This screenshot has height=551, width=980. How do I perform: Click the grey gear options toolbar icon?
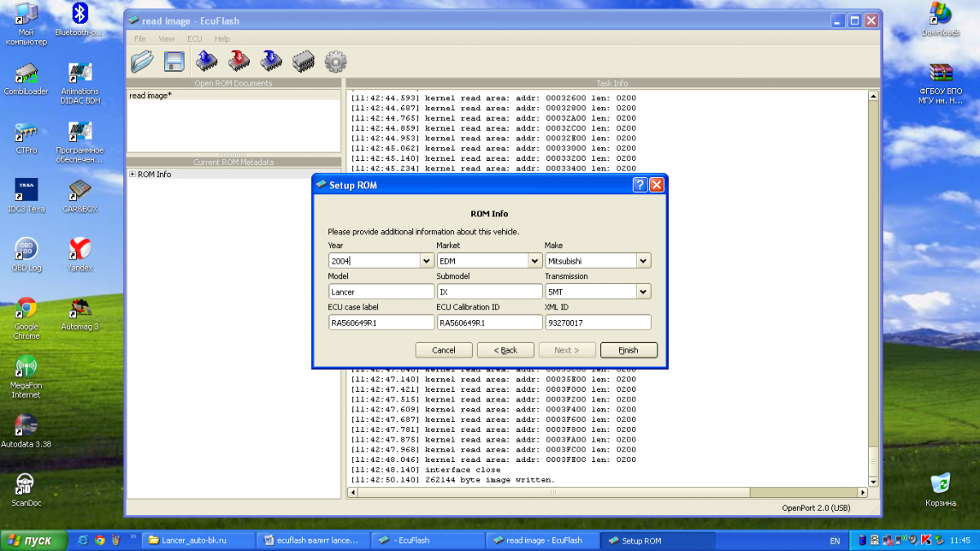pyautogui.click(x=336, y=61)
